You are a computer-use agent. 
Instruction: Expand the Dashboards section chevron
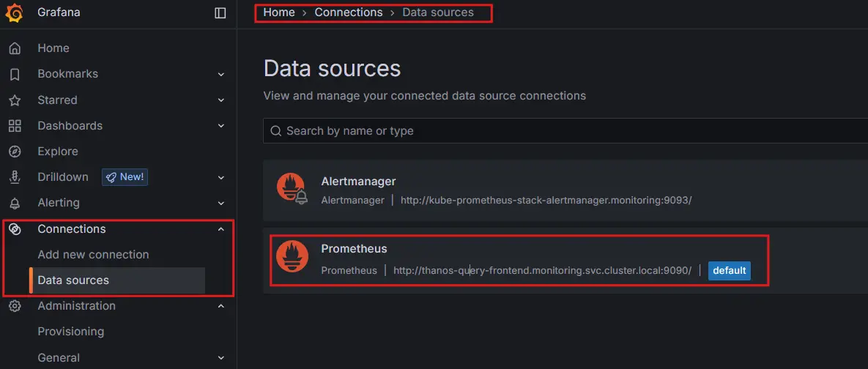coord(221,126)
